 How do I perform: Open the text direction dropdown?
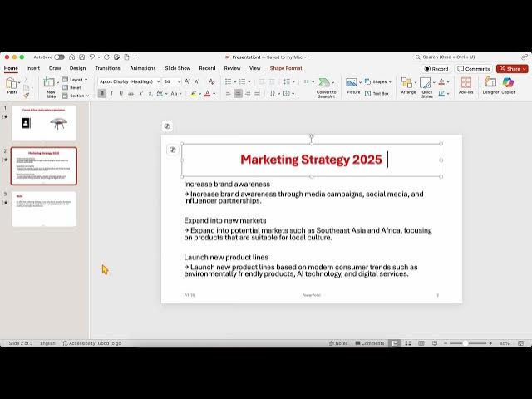pyautogui.click(x=274, y=93)
